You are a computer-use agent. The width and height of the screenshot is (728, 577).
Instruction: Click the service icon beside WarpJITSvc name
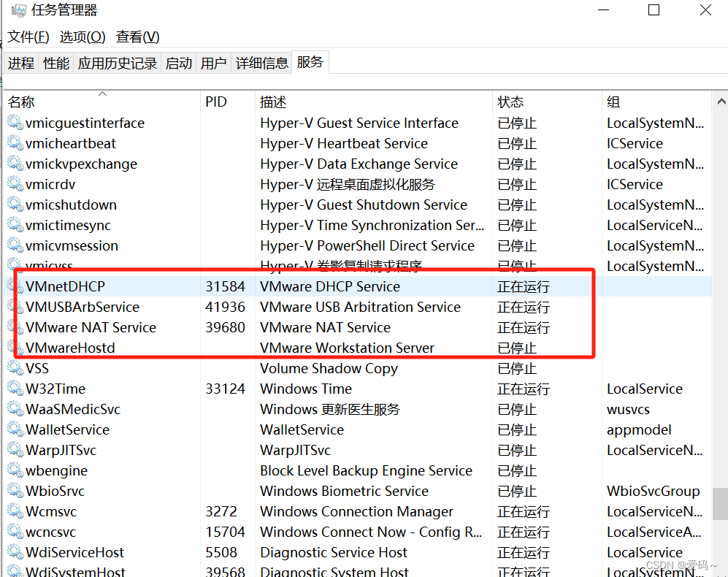(15, 450)
